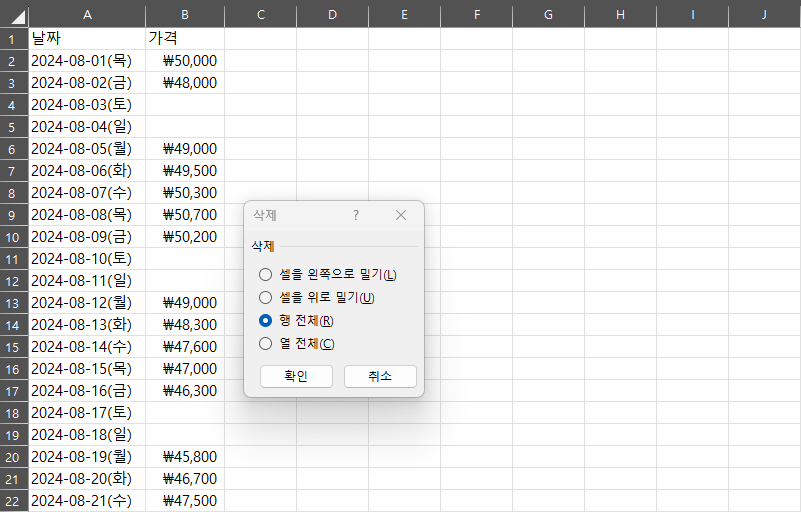
Task: Select row 11 header
Action: pyautogui.click(x=14, y=259)
